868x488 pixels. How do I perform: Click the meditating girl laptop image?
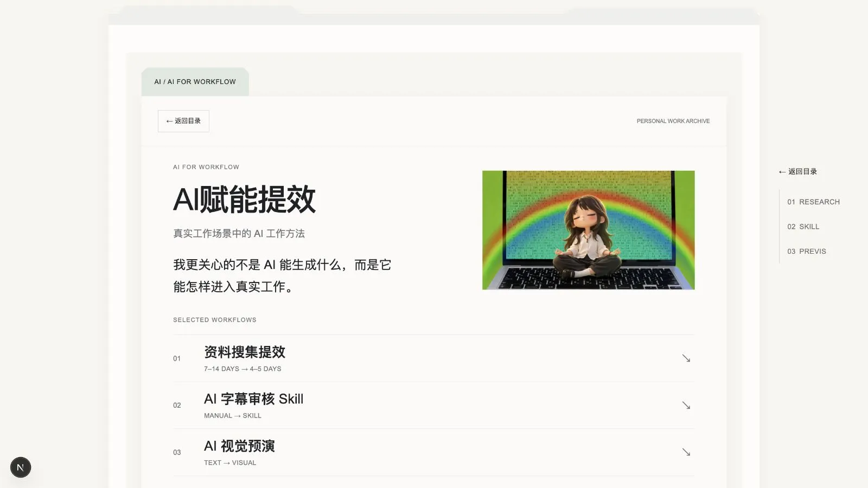(x=589, y=230)
